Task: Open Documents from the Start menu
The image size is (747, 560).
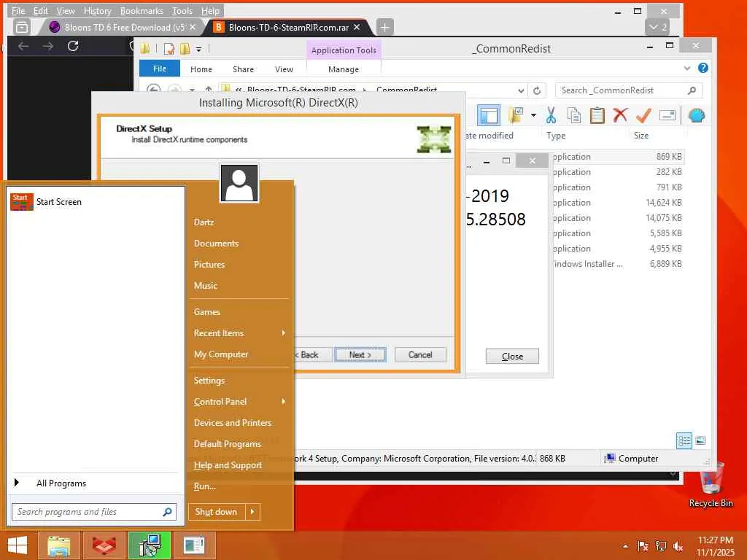Action: tap(216, 244)
